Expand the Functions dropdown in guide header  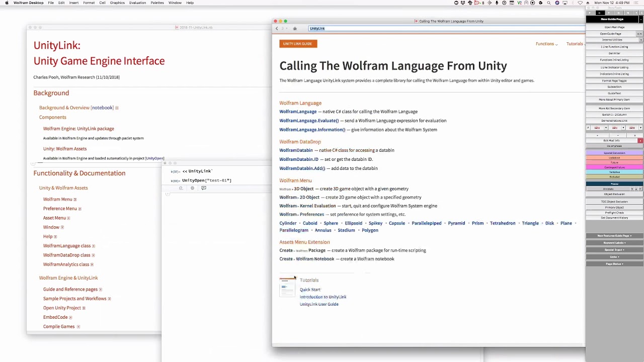click(546, 44)
